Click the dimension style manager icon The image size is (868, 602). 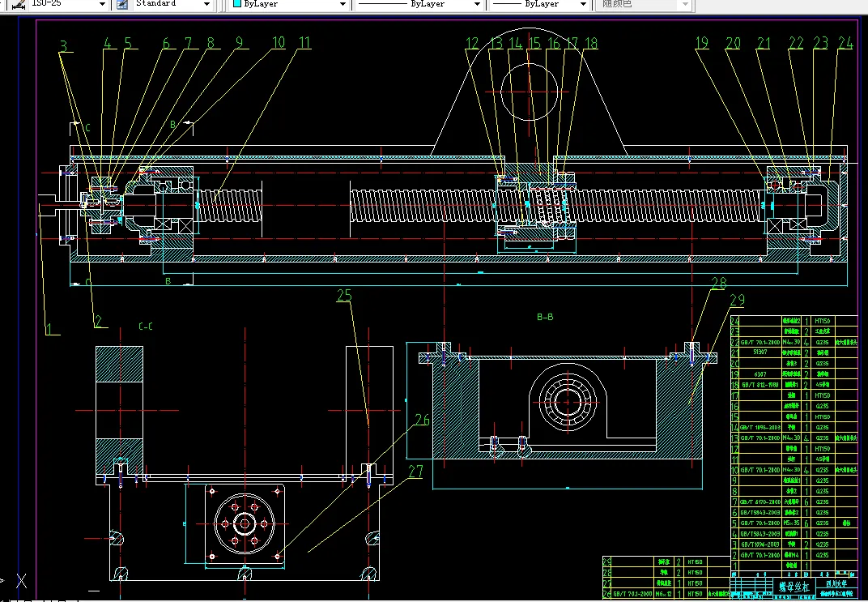tap(19, 4)
